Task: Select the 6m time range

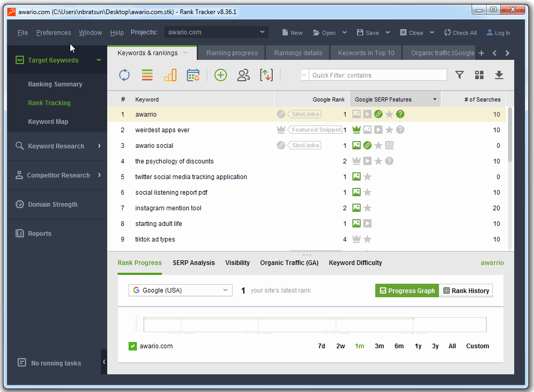Action: point(399,346)
